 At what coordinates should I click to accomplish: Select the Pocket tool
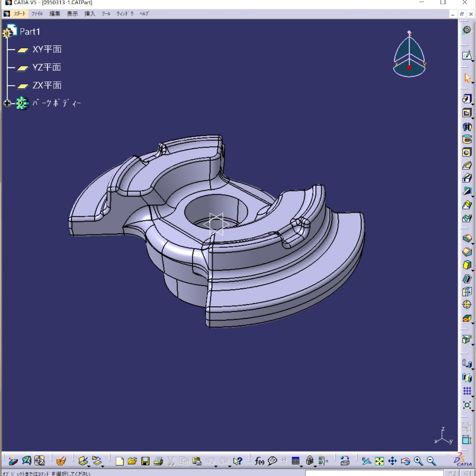click(467, 112)
